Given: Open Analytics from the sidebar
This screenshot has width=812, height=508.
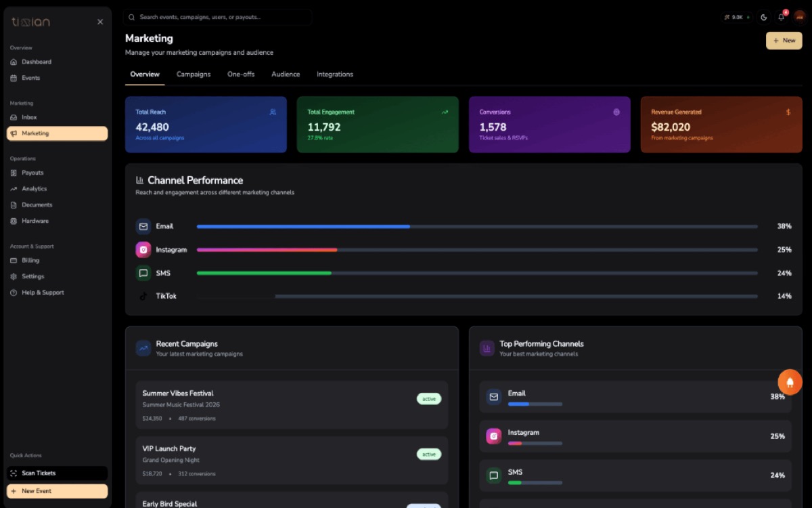Looking at the screenshot, I should (x=35, y=188).
